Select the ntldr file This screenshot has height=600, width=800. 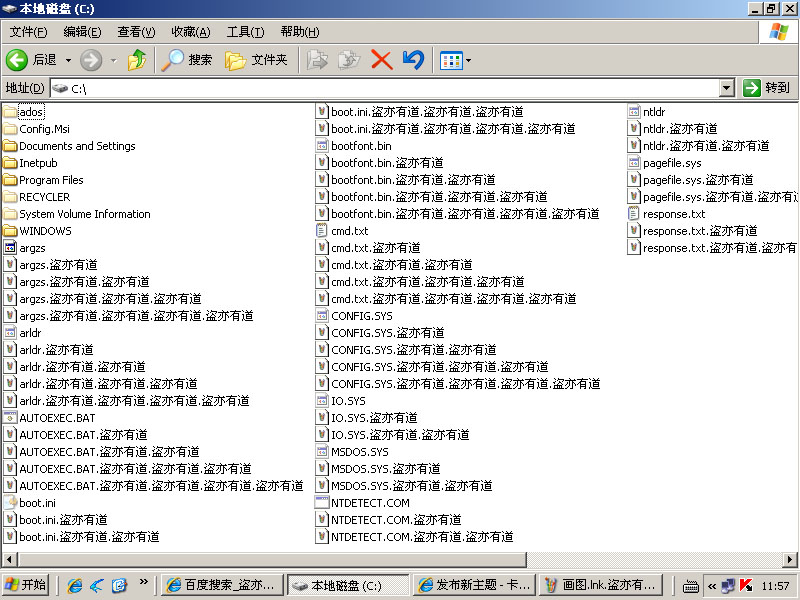(x=646, y=112)
